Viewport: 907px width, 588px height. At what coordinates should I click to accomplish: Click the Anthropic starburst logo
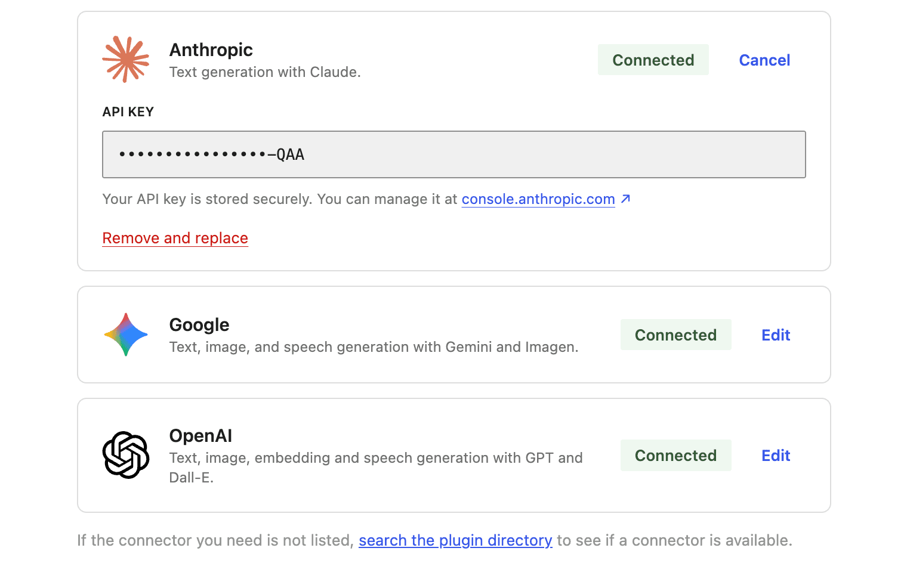tap(125, 59)
